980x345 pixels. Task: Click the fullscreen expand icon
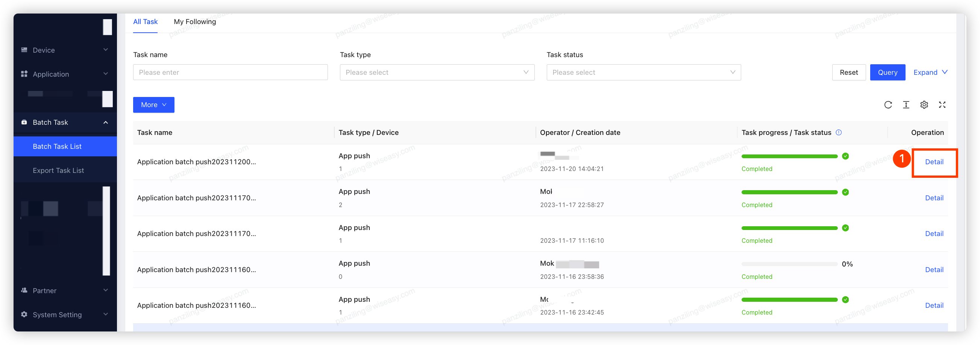pyautogui.click(x=942, y=105)
